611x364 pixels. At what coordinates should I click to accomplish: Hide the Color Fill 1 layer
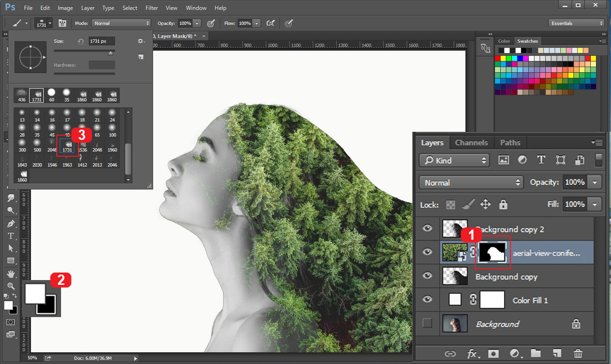pos(427,300)
